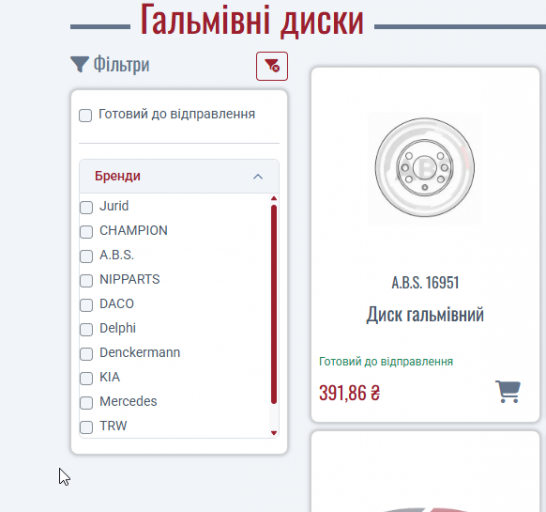Click the green Готовий до відправлення status
The width and height of the screenshot is (546, 512).
pos(386,362)
